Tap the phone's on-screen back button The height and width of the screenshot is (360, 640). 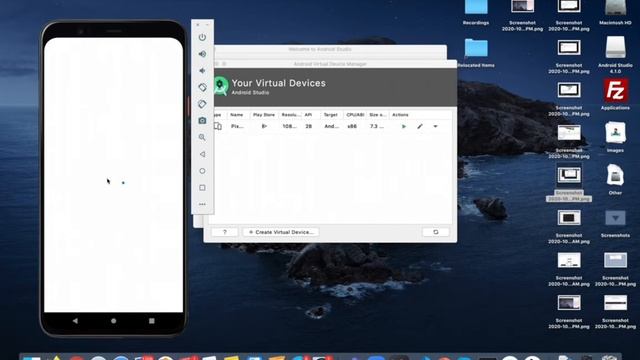[x=75, y=321]
